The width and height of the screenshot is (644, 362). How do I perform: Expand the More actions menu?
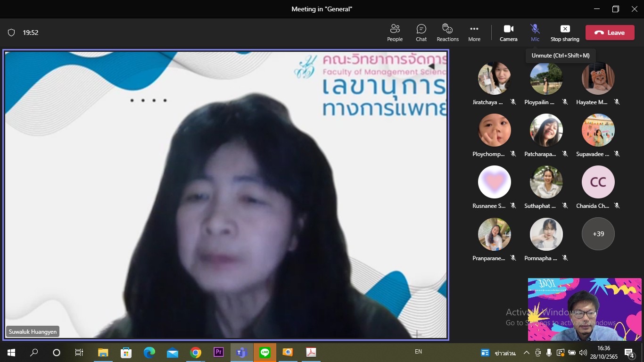[x=474, y=33]
